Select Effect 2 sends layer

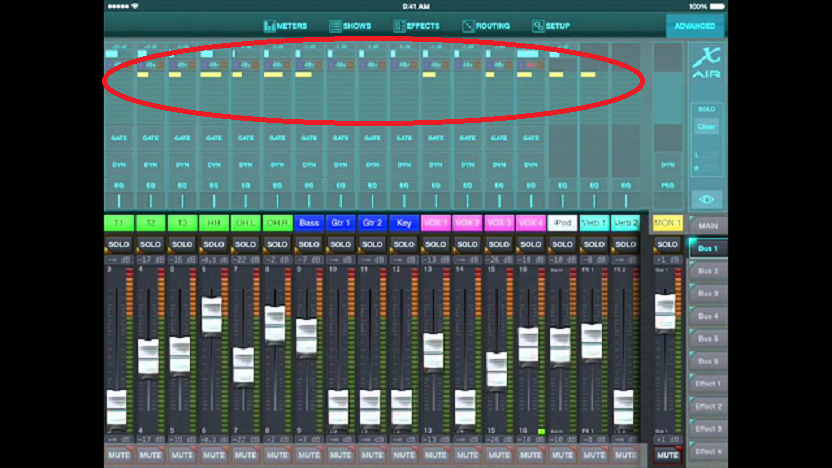(x=708, y=406)
